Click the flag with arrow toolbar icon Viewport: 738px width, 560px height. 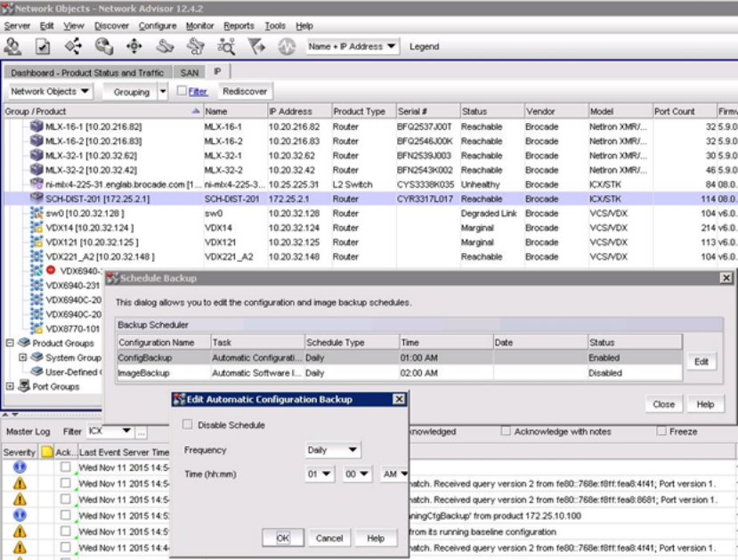pos(256,46)
